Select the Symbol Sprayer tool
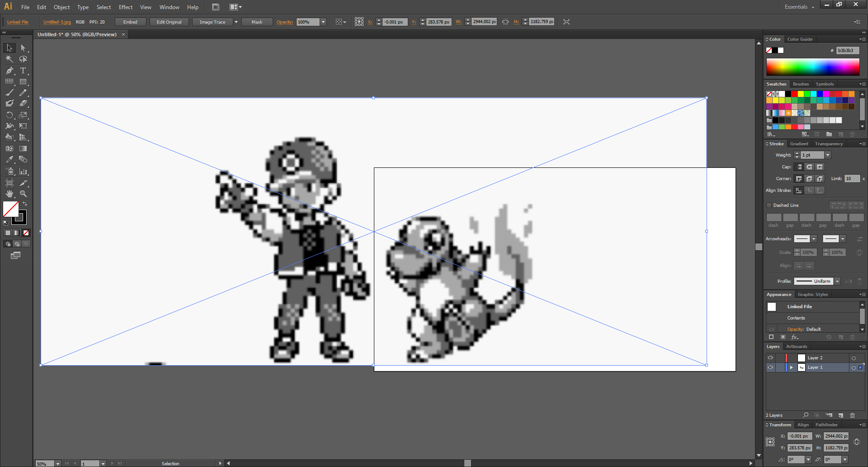 [x=9, y=171]
